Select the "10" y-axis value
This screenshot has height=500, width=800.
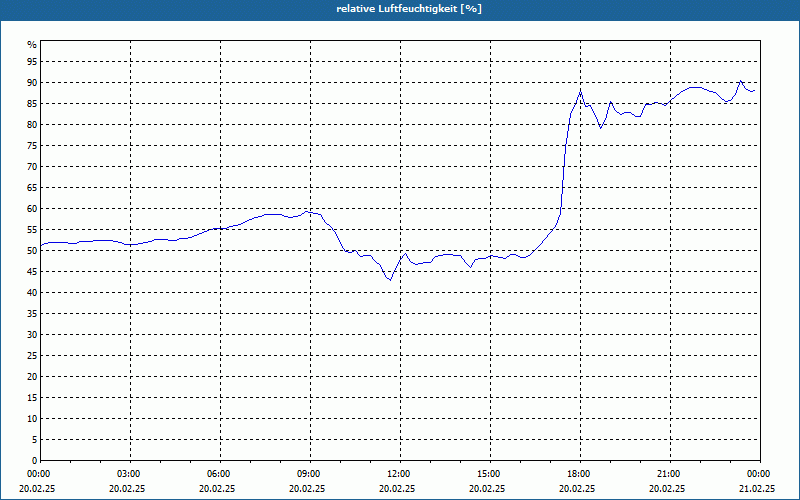tap(32, 418)
